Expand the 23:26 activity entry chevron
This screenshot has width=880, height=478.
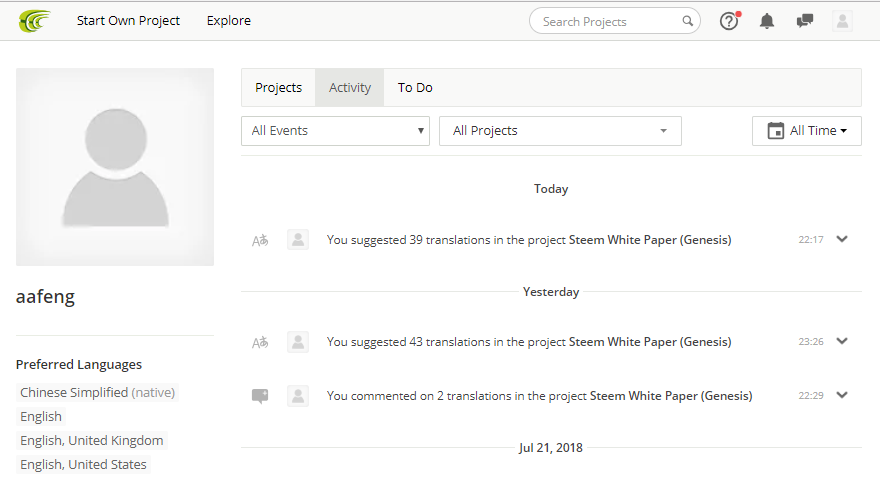point(842,341)
